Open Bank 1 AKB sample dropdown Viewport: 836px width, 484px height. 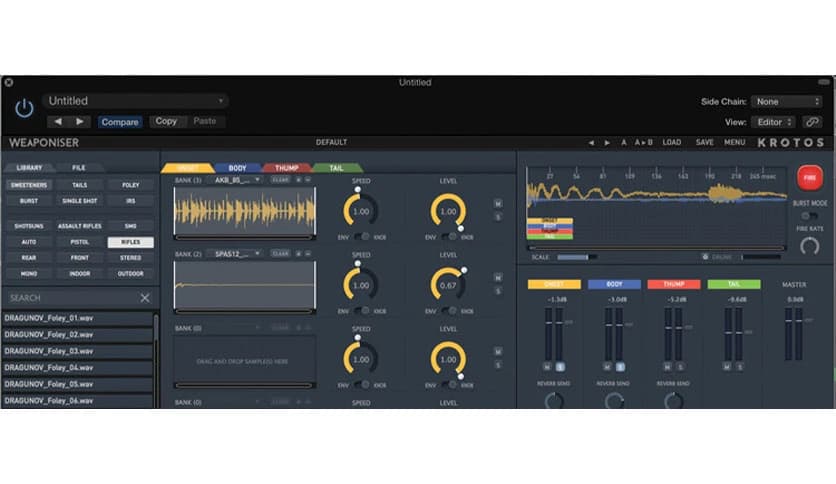[x=236, y=180]
